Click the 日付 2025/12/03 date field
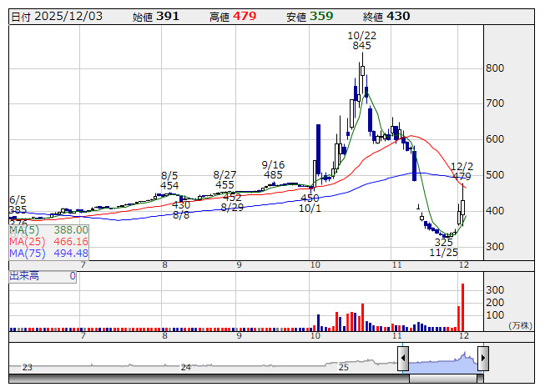The width and height of the screenshot is (545, 392). click(56, 16)
